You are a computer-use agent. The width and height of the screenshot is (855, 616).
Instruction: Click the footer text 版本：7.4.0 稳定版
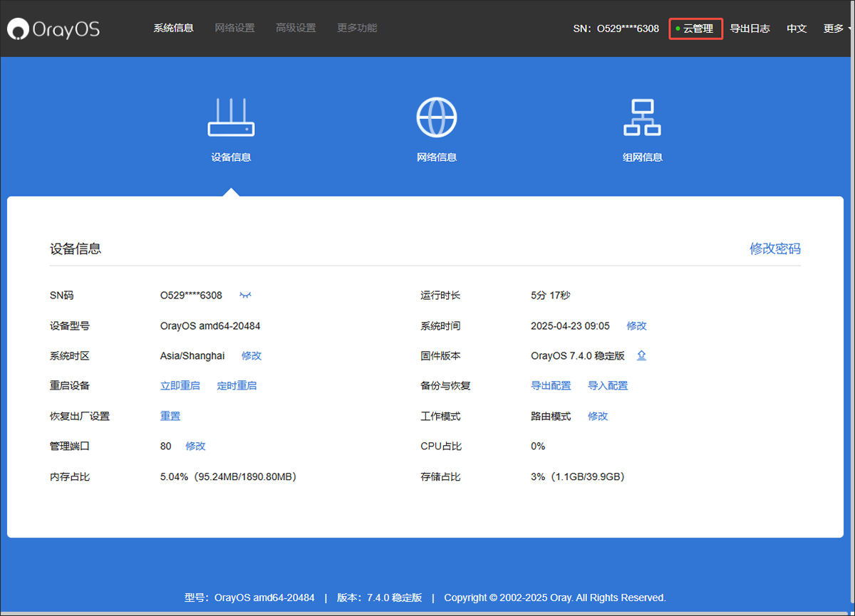tap(380, 598)
